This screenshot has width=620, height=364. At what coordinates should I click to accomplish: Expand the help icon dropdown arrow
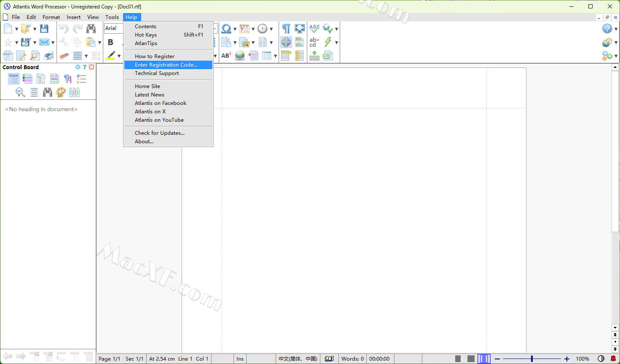pos(616,29)
